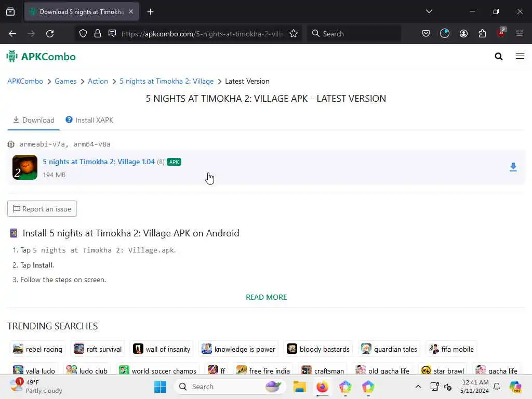Click the taskbar Search box
This screenshot has height=399, width=532.
tap(230, 387)
